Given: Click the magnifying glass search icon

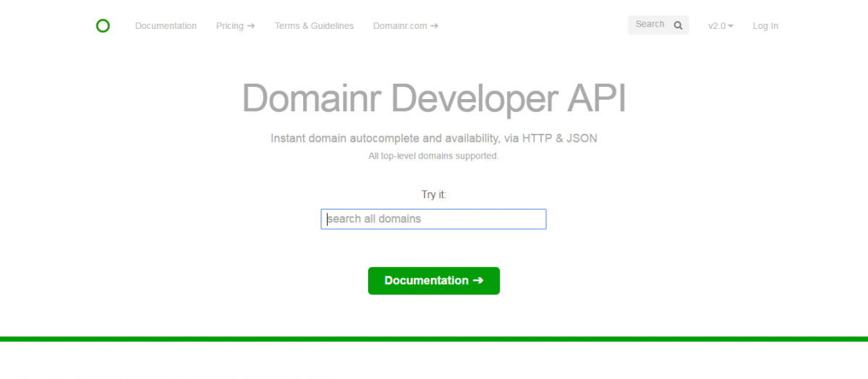Looking at the screenshot, I should click(678, 25).
